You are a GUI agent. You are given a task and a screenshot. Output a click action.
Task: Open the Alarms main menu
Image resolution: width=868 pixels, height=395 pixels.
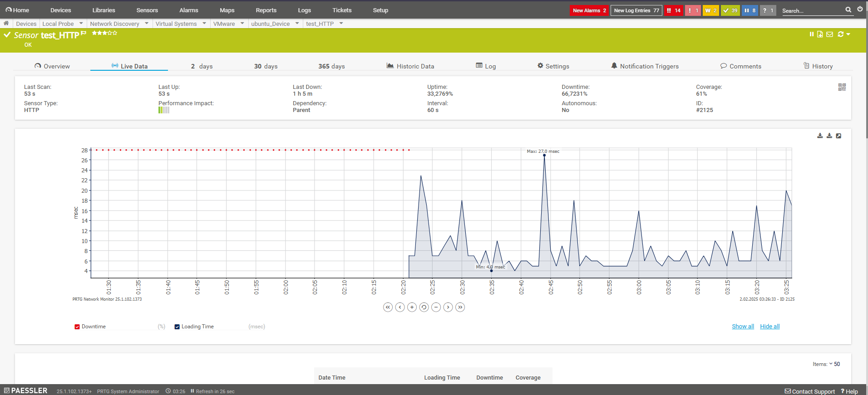coord(189,10)
